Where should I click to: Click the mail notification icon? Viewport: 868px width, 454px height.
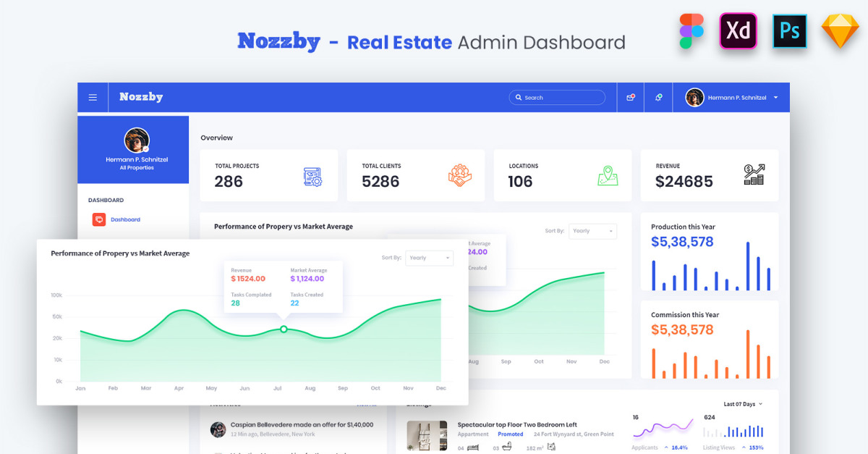pyautogui.click(x=631, y=97)
